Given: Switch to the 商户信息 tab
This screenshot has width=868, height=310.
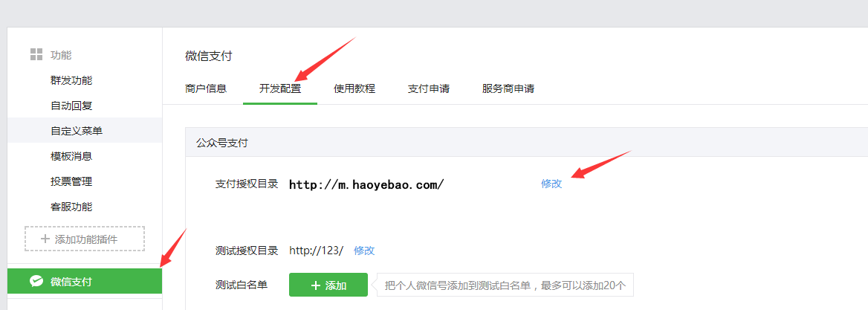Looking at the screenshot, I should click(x=206, y=88).
